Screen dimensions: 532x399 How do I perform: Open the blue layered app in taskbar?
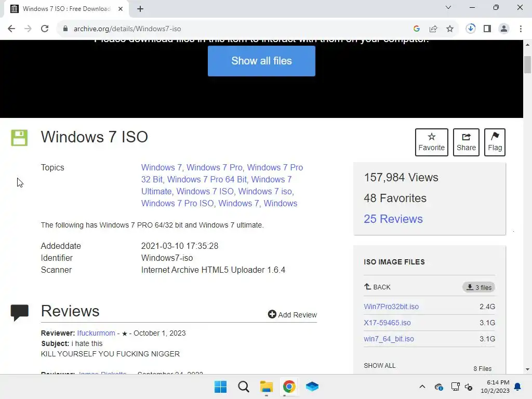[312, 387]
